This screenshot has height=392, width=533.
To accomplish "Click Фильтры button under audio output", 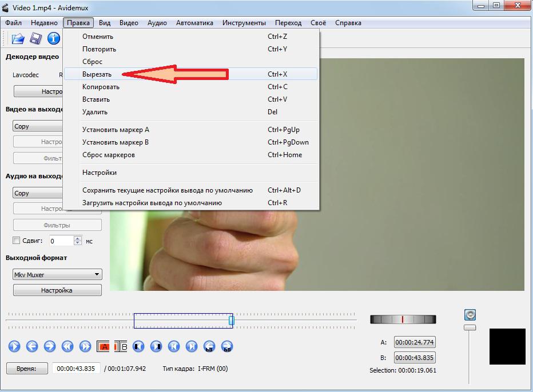I will (57, 225).
